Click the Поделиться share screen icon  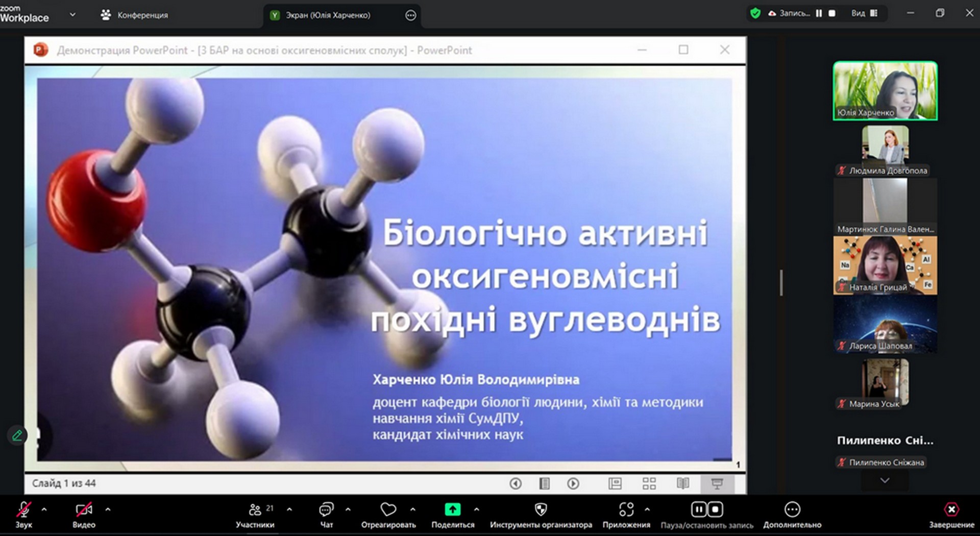point(452,510)
